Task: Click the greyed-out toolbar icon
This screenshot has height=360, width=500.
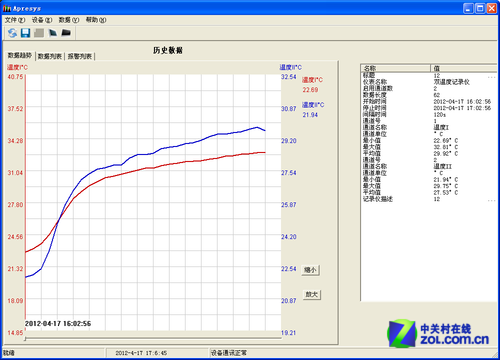Action: pos(39,33)
